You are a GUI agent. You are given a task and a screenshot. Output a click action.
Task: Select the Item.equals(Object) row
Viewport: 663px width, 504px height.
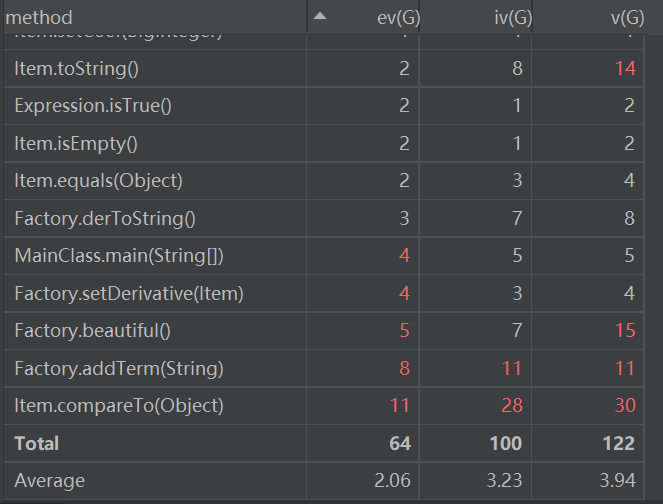(99, 181)
